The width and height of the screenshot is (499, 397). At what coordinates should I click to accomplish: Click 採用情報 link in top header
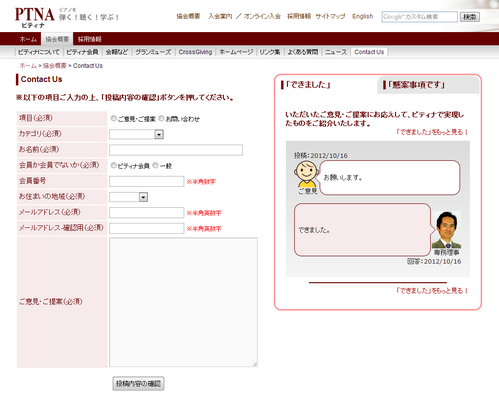[299, 16]
